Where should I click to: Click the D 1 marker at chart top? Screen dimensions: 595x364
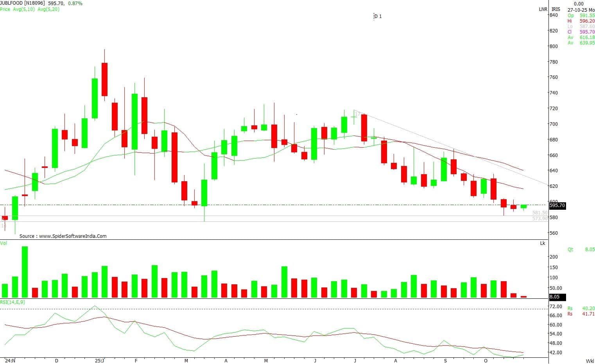pos(378,16)
